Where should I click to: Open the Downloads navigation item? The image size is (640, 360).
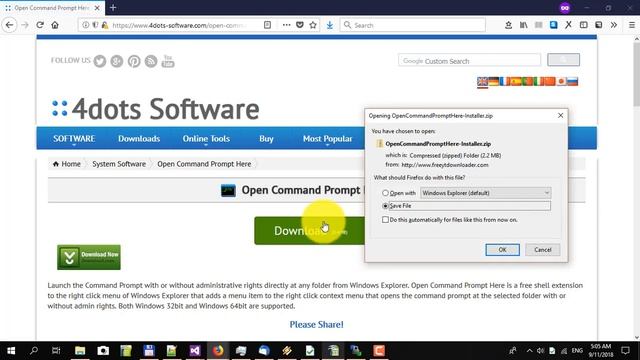(139, 139)
